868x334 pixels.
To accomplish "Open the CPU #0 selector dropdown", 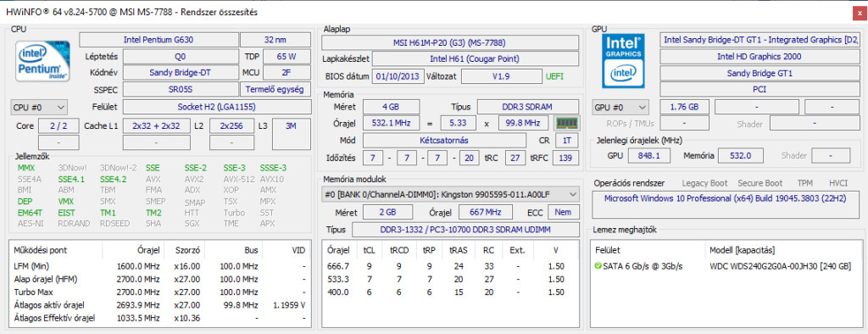I will coord(39,107).
